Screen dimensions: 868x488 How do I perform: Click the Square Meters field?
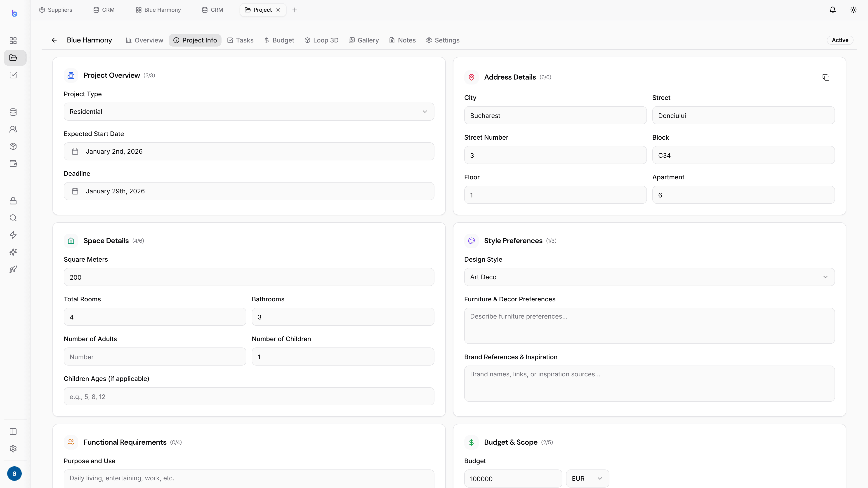pos(249,277)
